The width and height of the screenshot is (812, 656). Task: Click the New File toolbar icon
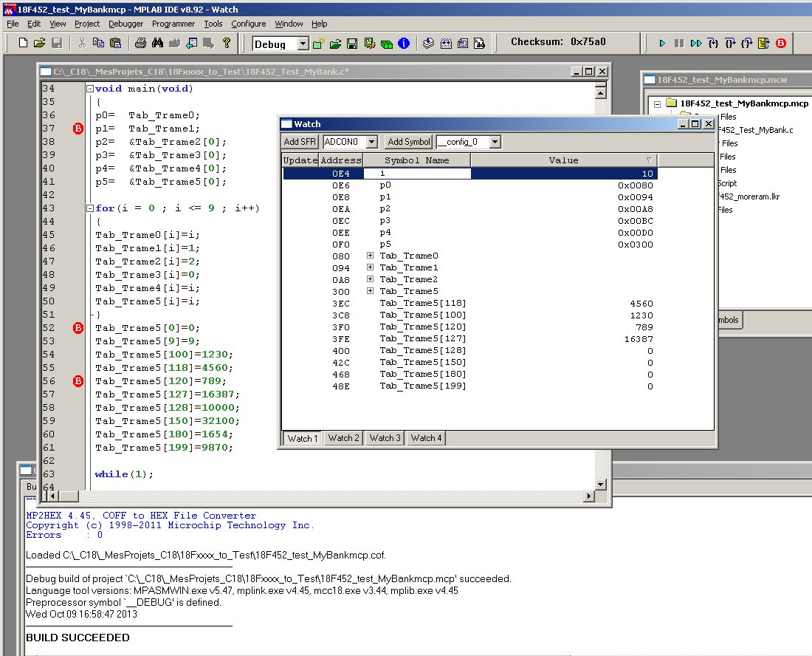tap(23, 44)
